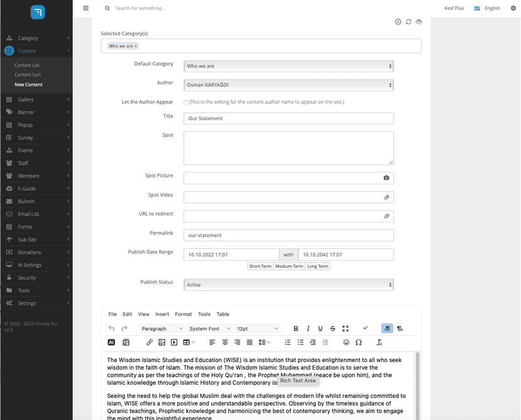521x420 pixels.
Task: Click the Short Term publish range button
Action: [260, 266]
